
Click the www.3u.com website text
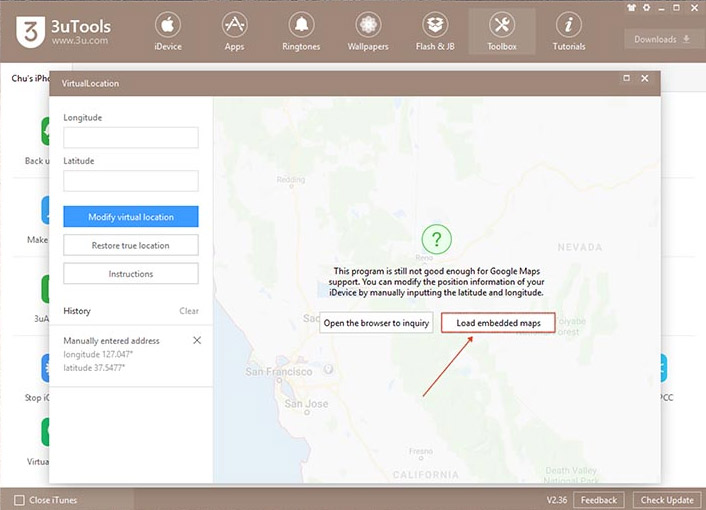[79, 41]
